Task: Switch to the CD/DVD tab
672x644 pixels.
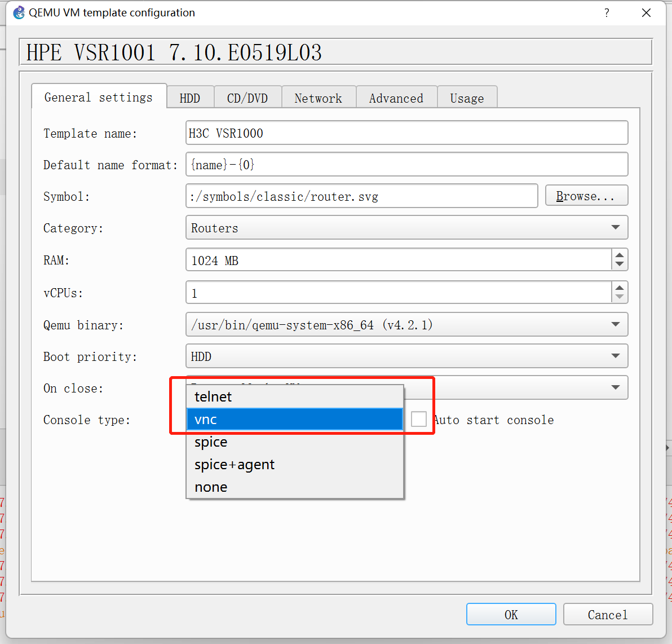Action: click(247, 98)
